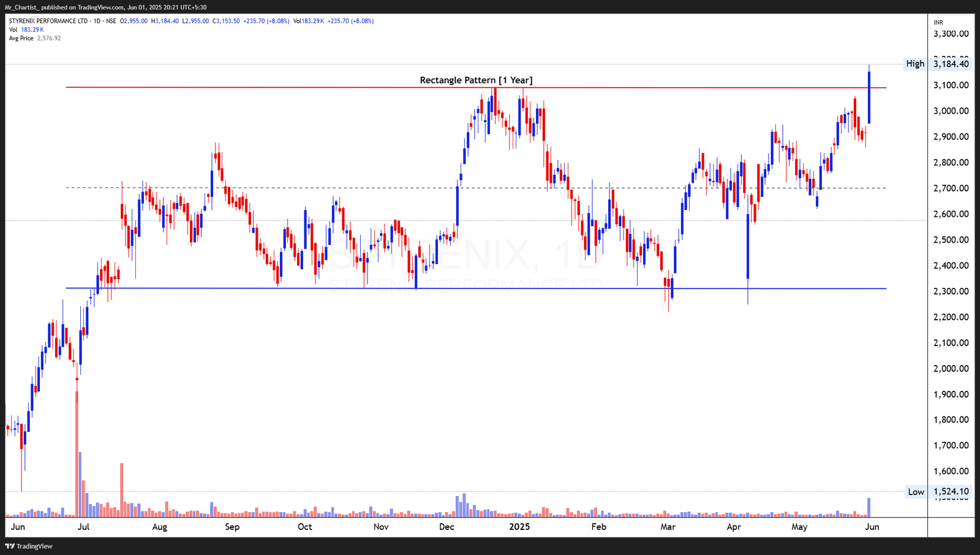Click the TradingView glyph before 'TradingView' text

9,546
